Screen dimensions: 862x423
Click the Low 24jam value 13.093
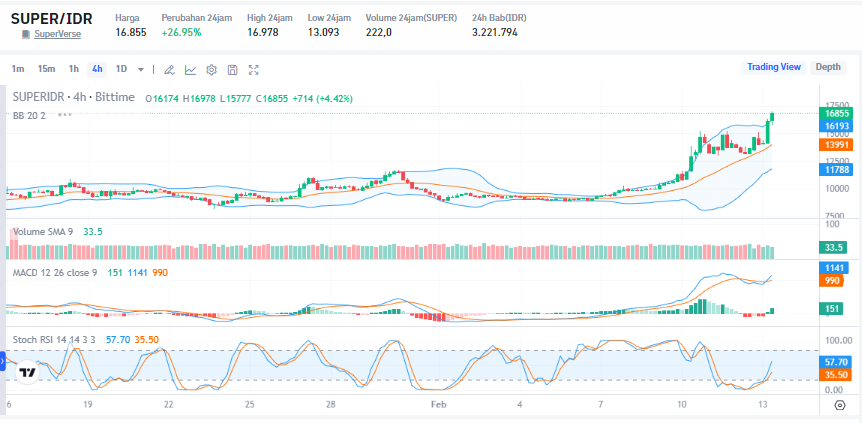(323, 32)
